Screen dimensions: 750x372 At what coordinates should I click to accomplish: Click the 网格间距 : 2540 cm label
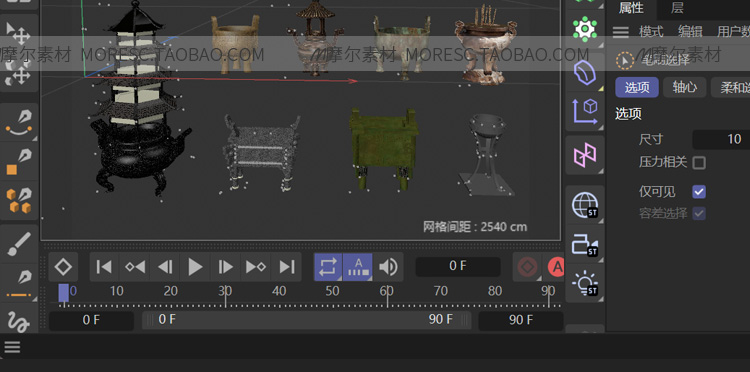[x=474, y=227]
